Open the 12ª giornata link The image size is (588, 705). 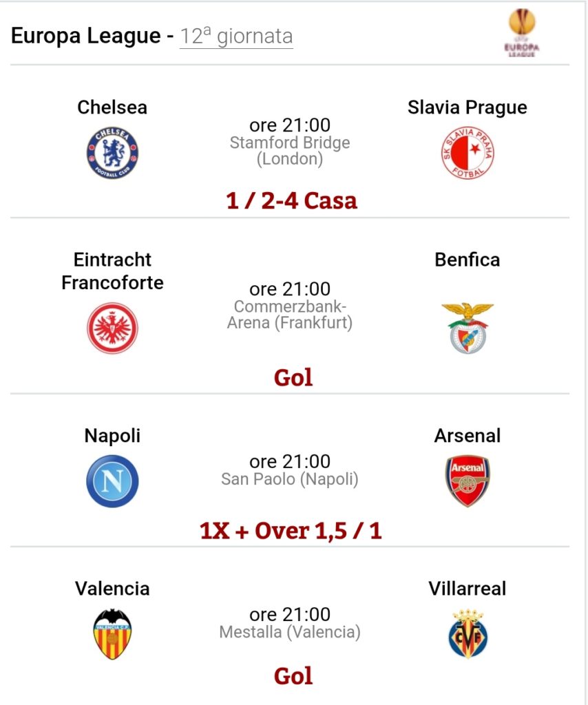tap(236, 36)
